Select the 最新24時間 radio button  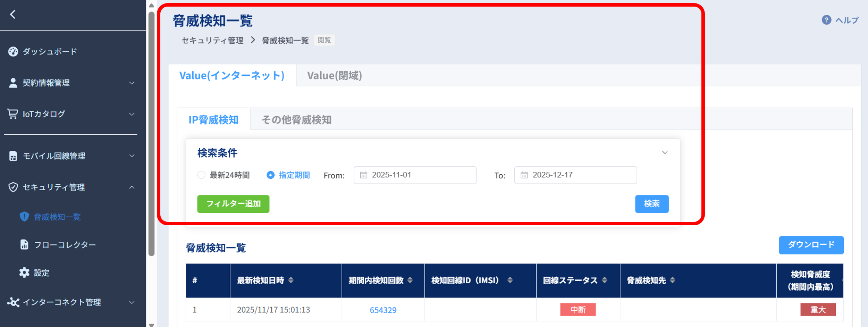[201, 175]
